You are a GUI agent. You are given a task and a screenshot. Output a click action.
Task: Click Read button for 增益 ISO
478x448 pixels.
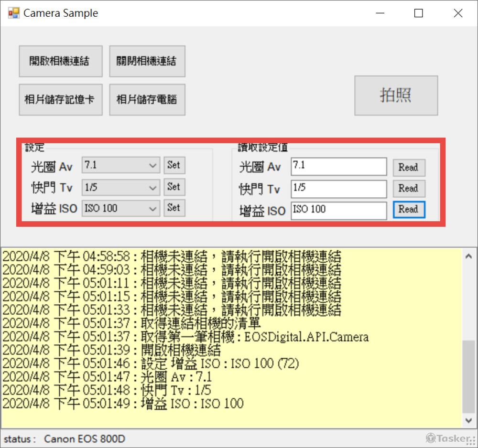point(409,210)
